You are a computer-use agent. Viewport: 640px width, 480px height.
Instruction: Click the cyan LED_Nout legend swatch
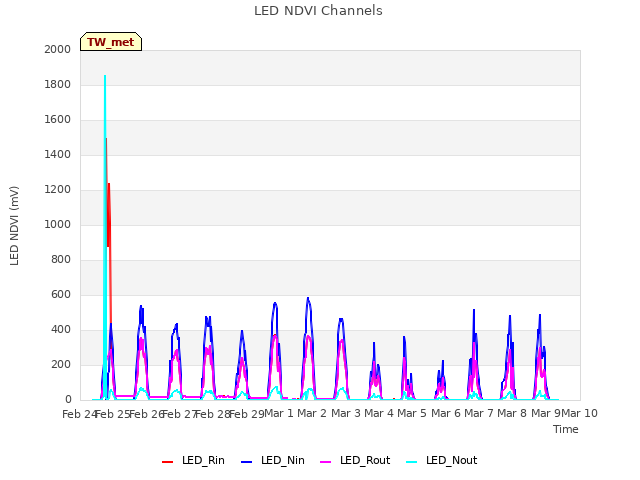tap(412, 462)
